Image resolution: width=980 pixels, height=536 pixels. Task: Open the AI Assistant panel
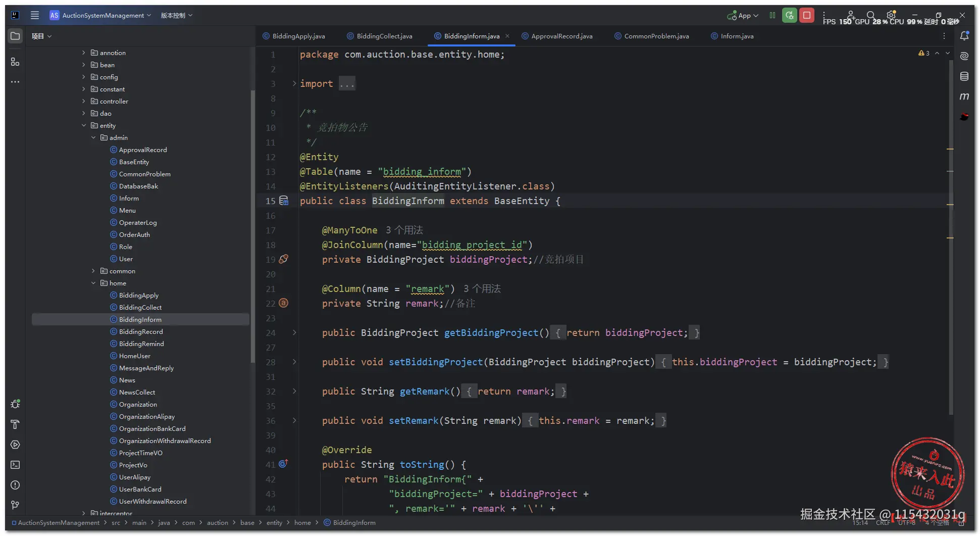click(x=964, y=56)
